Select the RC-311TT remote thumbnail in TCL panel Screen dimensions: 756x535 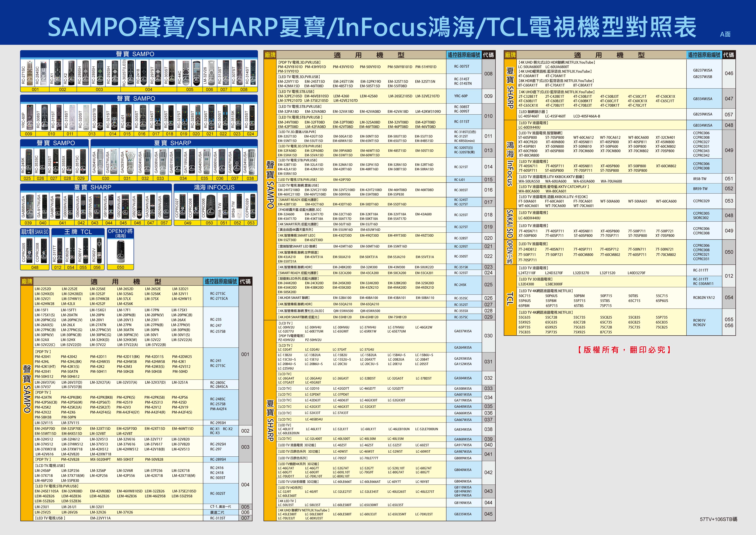tap(60, 250)
